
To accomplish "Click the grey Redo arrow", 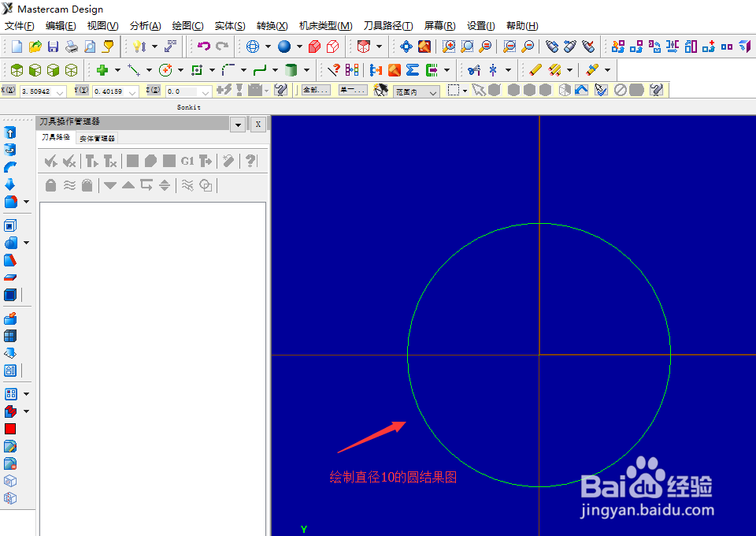I will pos(222,47).
